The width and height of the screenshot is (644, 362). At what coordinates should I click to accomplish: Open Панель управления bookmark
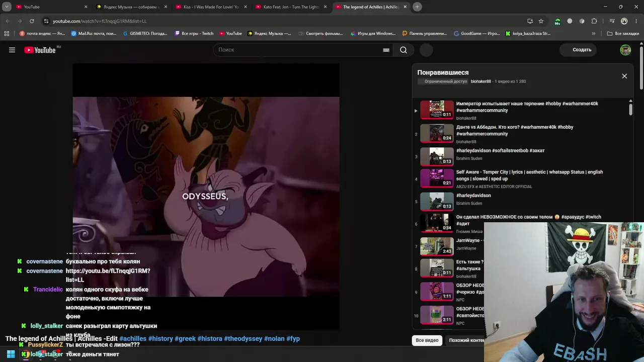[x=425, y=34]
